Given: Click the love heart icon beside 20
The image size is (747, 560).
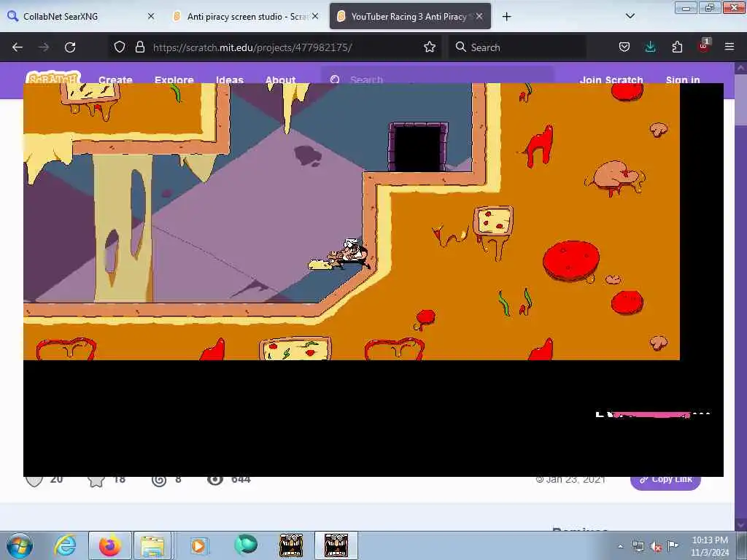Looking at the screenshot, I should pyautogui.click(x=34, y=481).
